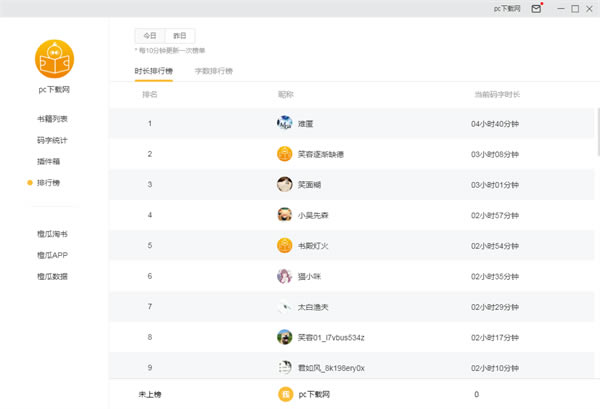Click avatar of user 难蛋
Viewport: 600px width, 409px height.
pos(284,123)
